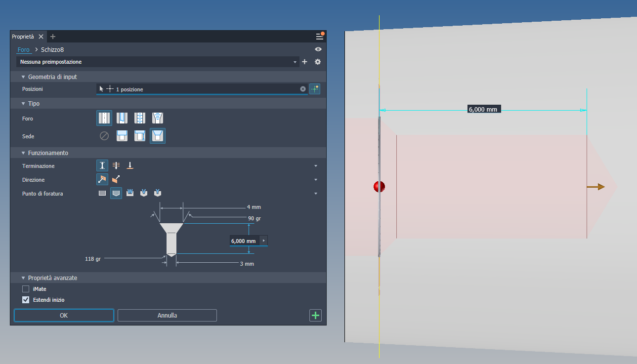The image size is (637, 364).
Task: Collapse the Proprietà avanzate section
Action: coord(23,278)
